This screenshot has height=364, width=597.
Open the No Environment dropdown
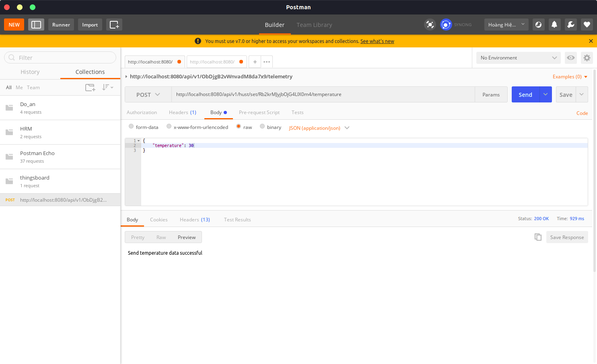pyautogui.click(x=518, y=57)
